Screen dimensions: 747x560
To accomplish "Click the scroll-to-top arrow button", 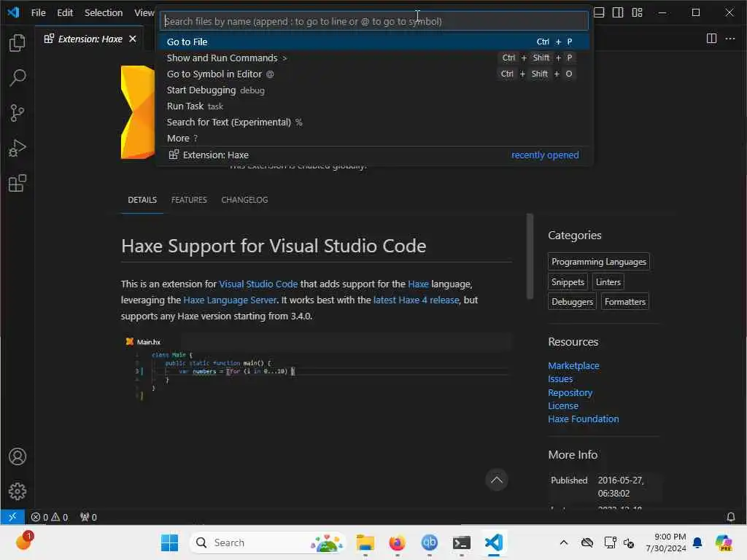I will 496,480.
